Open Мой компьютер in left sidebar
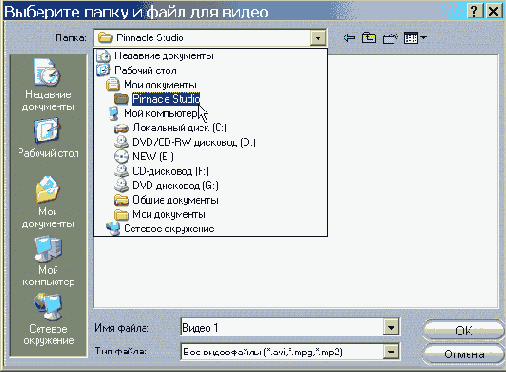This screenshot has width=506, height=372. (x=48, y=261)
